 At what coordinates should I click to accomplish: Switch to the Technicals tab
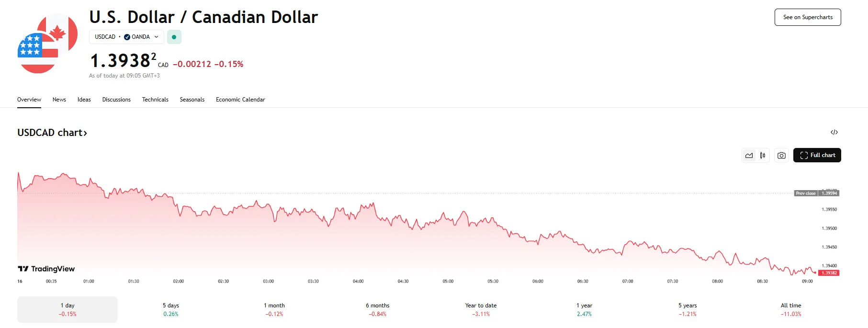click(155, 100)
